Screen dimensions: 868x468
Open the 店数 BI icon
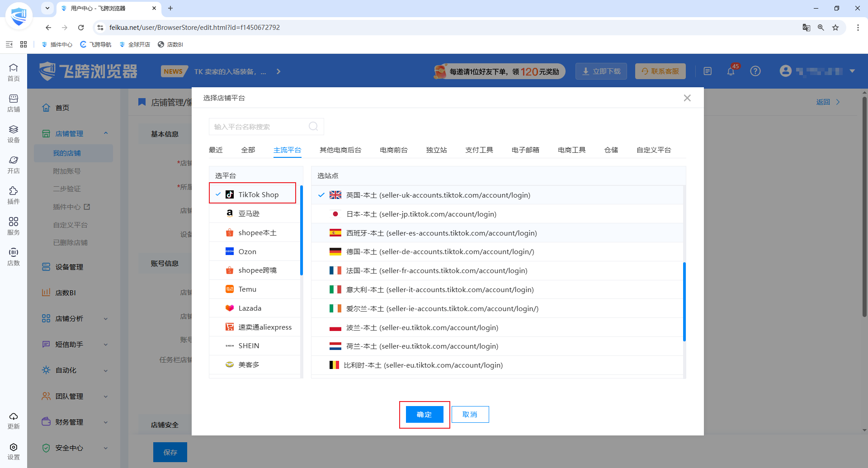(x=14, y=257)
